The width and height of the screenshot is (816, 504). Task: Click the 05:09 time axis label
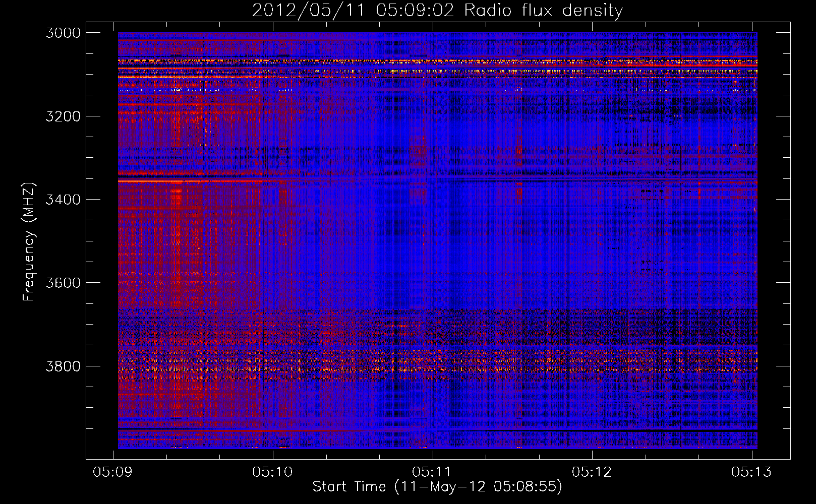(113, 472)
